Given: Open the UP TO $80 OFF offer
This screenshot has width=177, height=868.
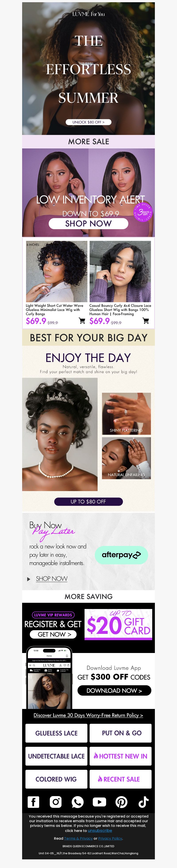Looking at the screenshot, I should pos(88,502).
